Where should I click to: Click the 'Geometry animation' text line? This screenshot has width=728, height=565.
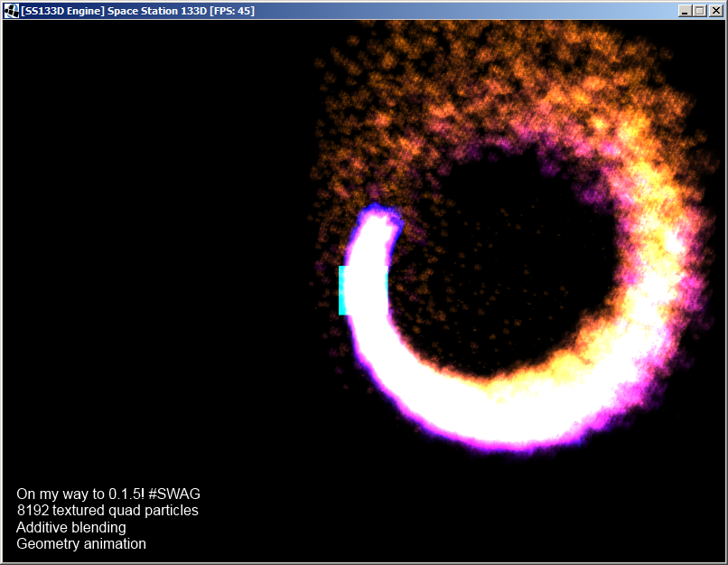81,543
